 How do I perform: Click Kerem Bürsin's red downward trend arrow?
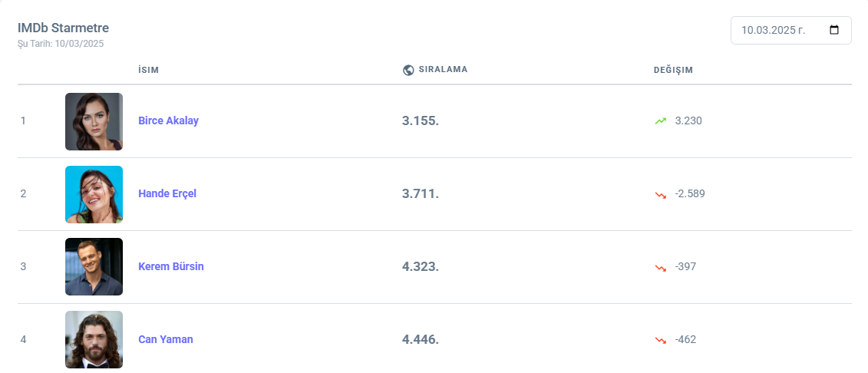click(660, 267)
